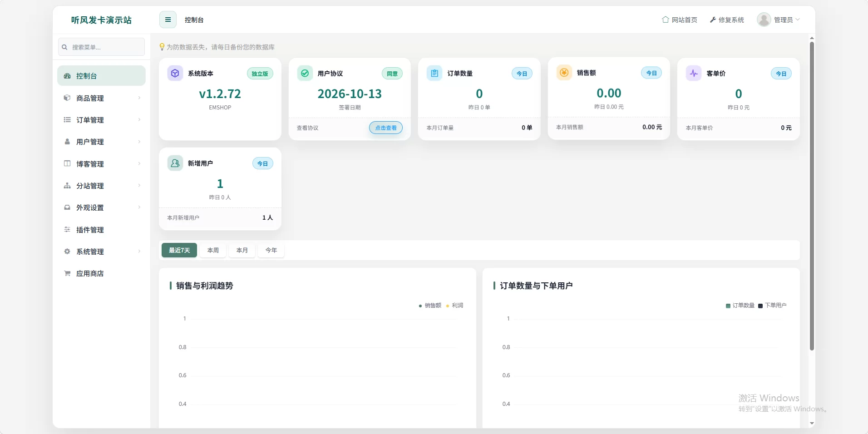This screenshot has width=868, height=434.
Task: Switch to the 今年 tab
Action: tap(271, 250)
